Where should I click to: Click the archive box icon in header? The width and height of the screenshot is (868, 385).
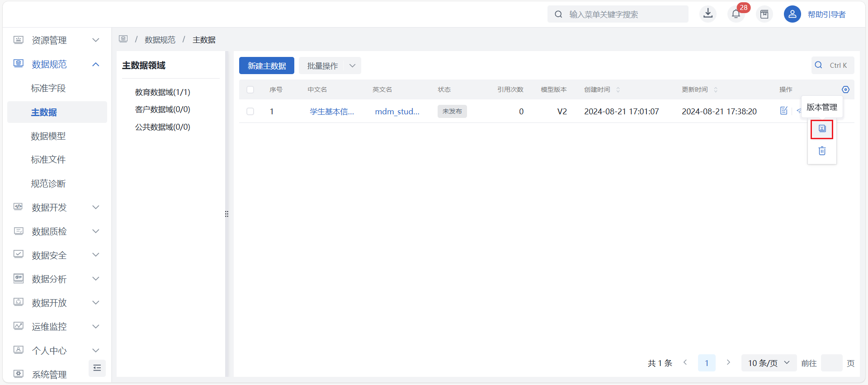(764, 14)
